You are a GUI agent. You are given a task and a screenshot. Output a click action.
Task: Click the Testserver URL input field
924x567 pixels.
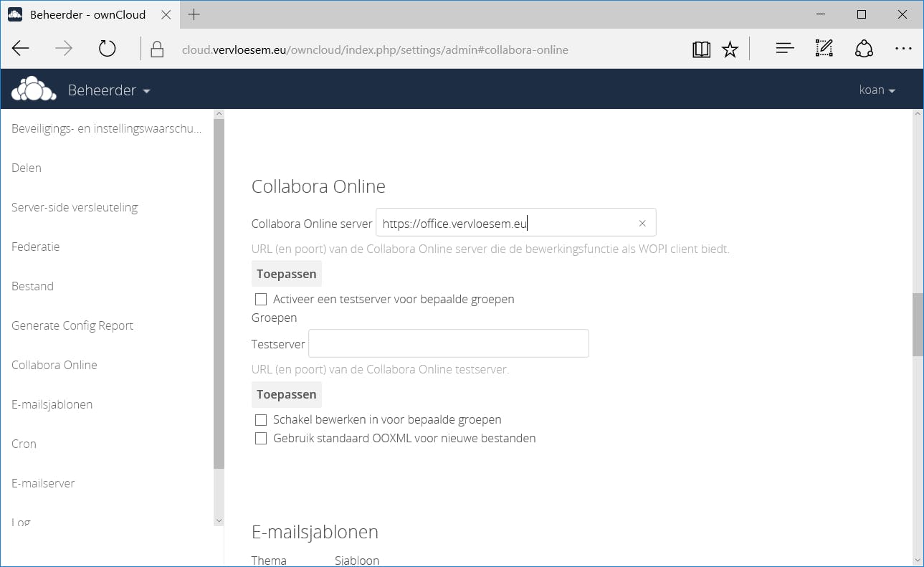click(x=449, y=343)
